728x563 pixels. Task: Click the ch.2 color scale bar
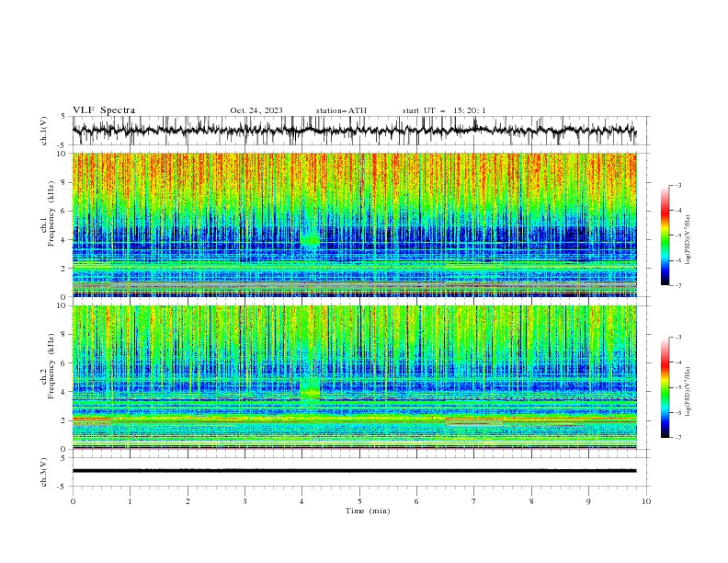point(665,387)
